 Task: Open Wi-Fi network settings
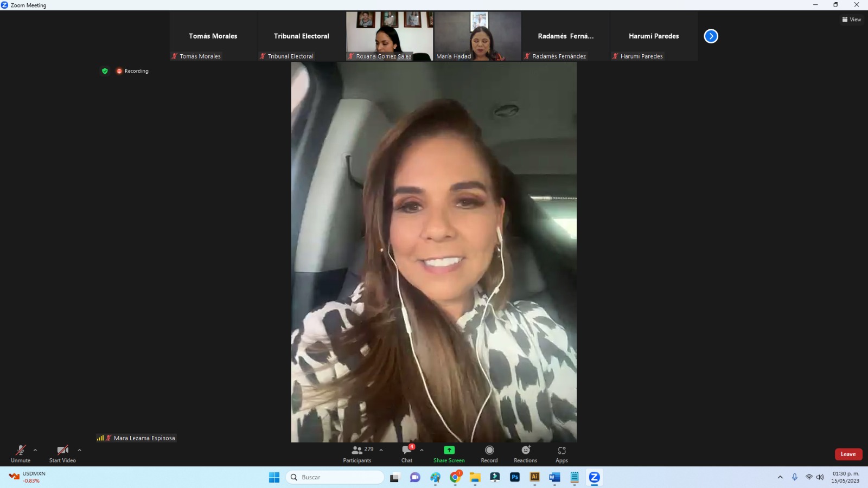pos(809,477)
